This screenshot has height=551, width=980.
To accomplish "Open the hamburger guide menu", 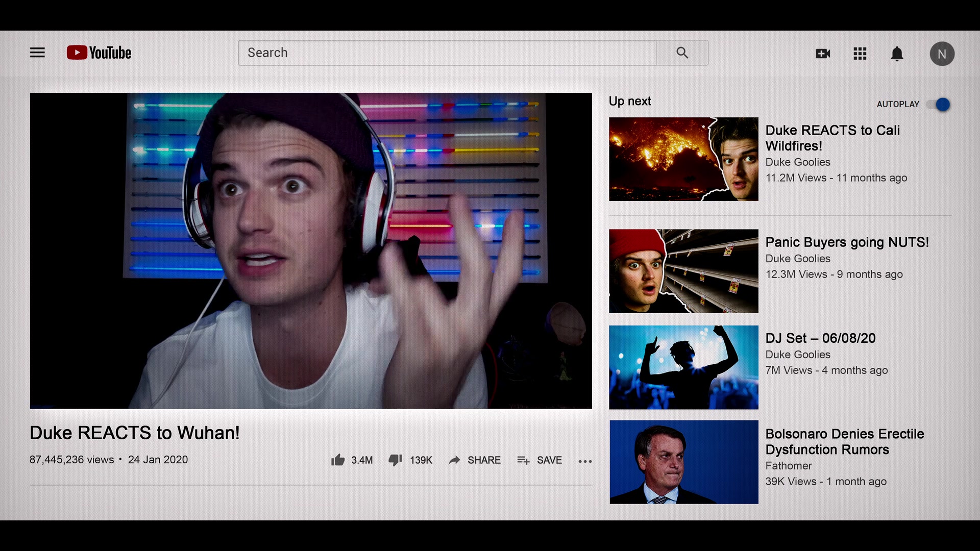I will coord(37,53).
